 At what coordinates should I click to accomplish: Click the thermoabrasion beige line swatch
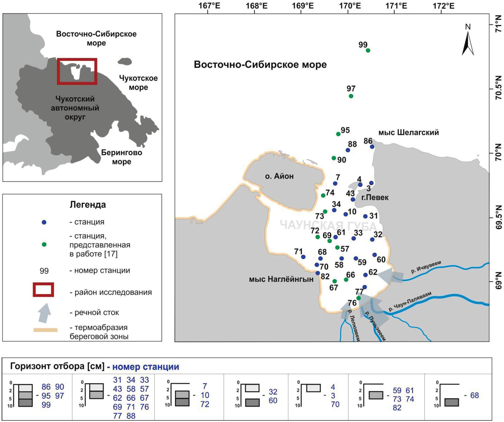point(45,330)
